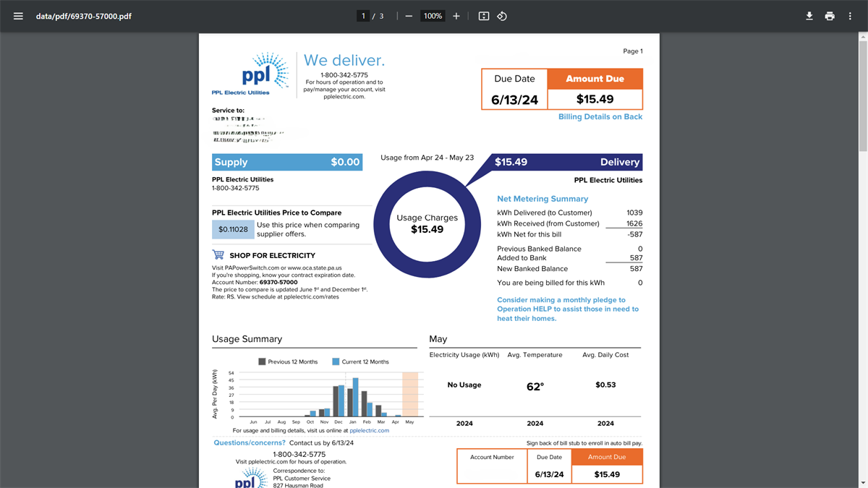The width and height of the screenshot is (868, 488).
Task: Print the PDF document
Action: [830, 16]
